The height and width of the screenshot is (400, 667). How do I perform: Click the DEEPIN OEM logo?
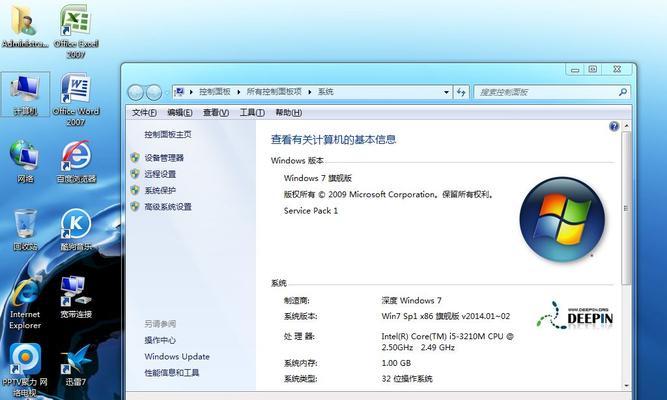575,315
